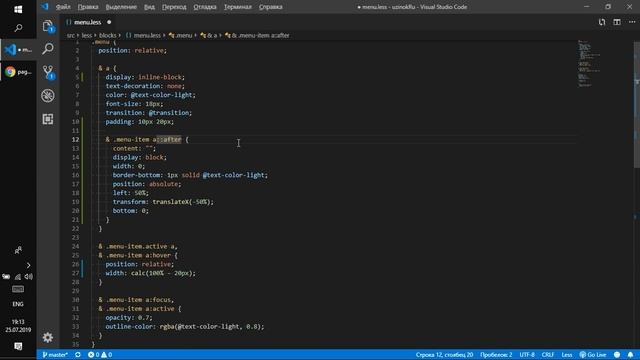Click the menu.less breadcrumb segment

click(143, 36)
